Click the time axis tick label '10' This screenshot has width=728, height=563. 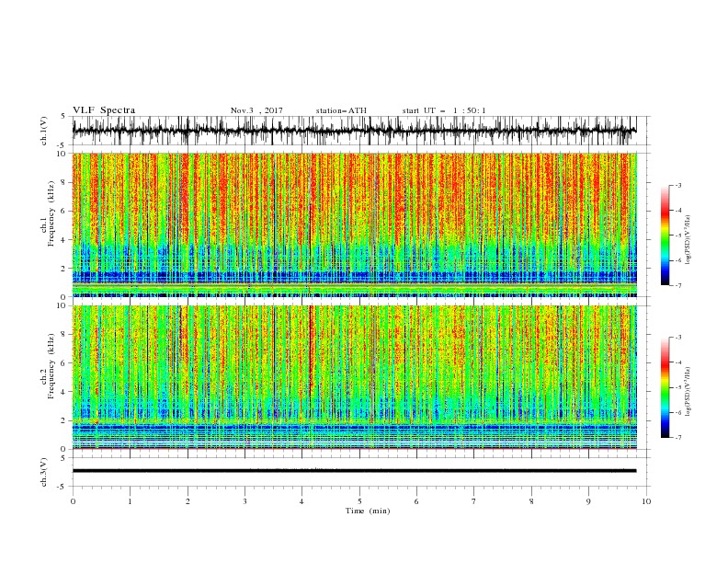point(646,501)
